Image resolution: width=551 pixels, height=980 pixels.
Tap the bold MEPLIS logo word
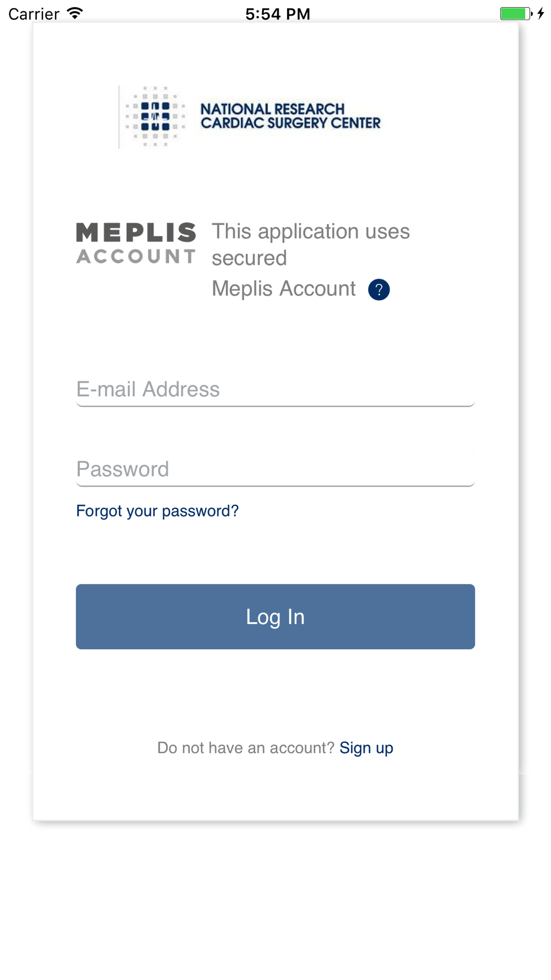pyautogui.click(x=136, y=233)
